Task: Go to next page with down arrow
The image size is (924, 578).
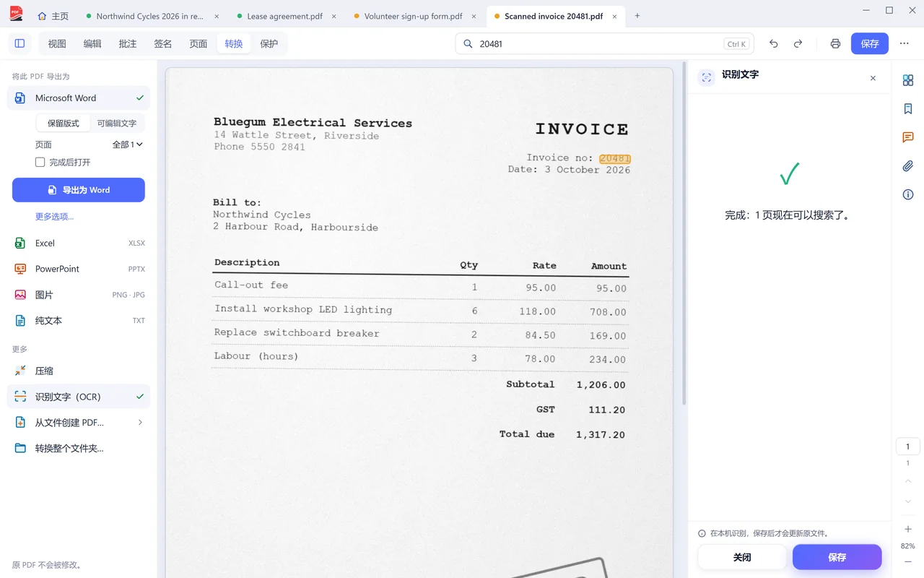Action: pyautogui.click(x=908, y=501)
